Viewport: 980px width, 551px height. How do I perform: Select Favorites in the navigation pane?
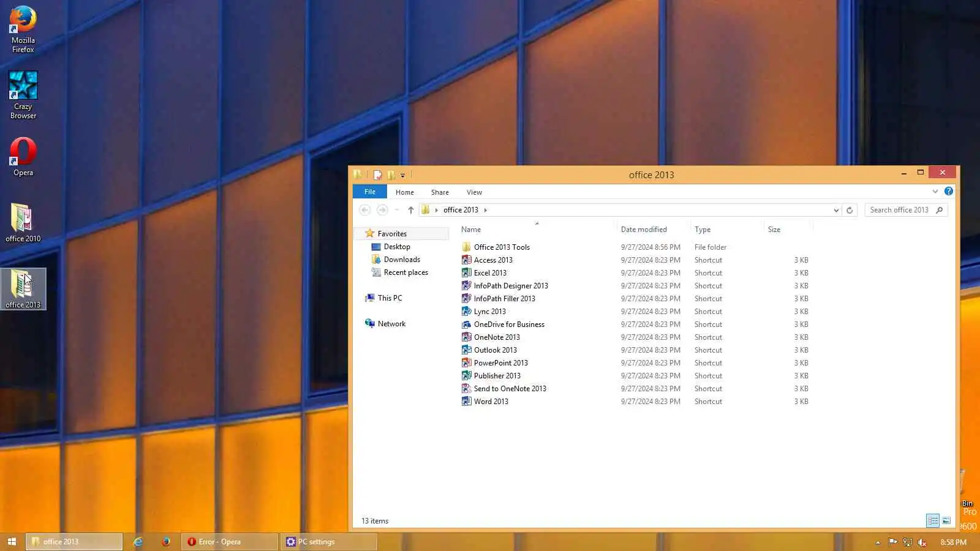tap(401, 234)
